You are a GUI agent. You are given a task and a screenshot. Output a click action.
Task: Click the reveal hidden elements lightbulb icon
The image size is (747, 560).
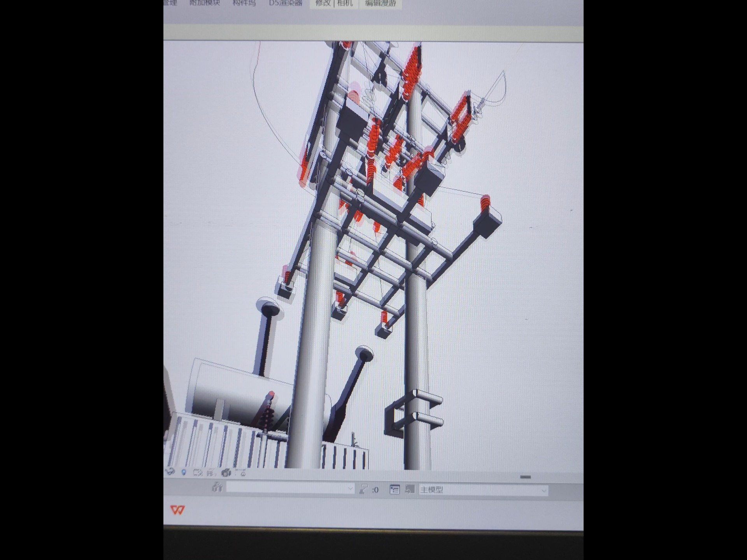(184, 472)
